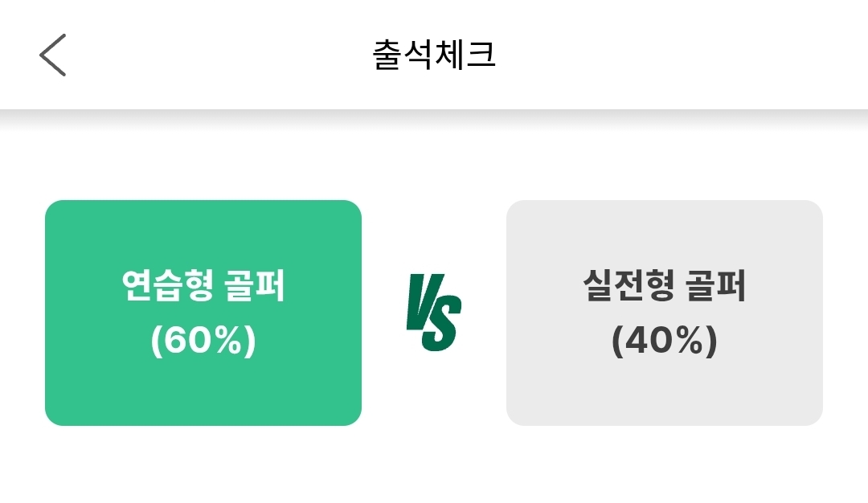Image resolution: width=868 pixels, height=503 pixels.
Task: Tap the (60%) vote percentage
Action: click(x=203, y=341)
